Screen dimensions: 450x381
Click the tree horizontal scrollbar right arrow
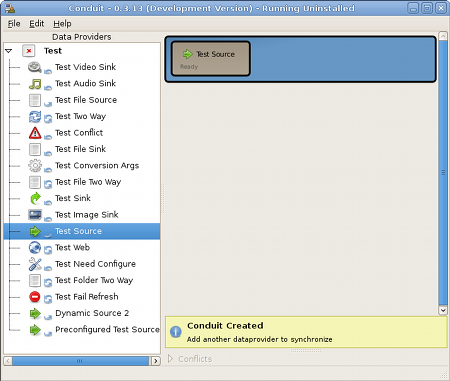156,361
